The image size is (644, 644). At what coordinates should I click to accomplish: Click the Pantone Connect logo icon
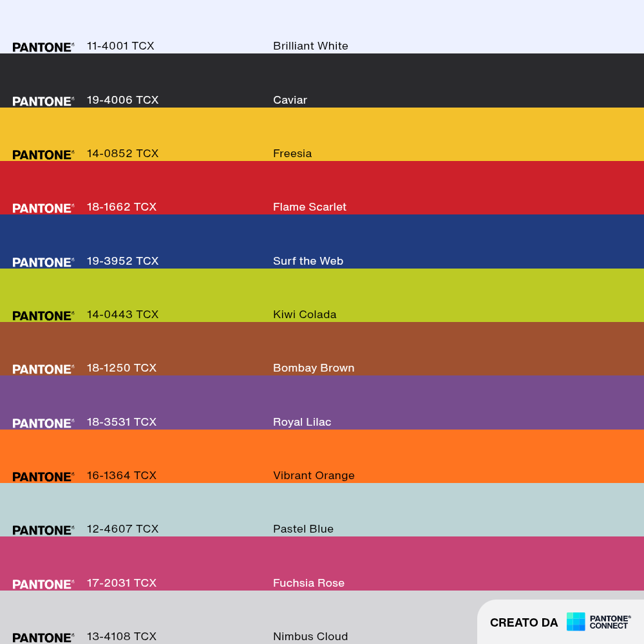pyautogui.click(x=575, y=621)
